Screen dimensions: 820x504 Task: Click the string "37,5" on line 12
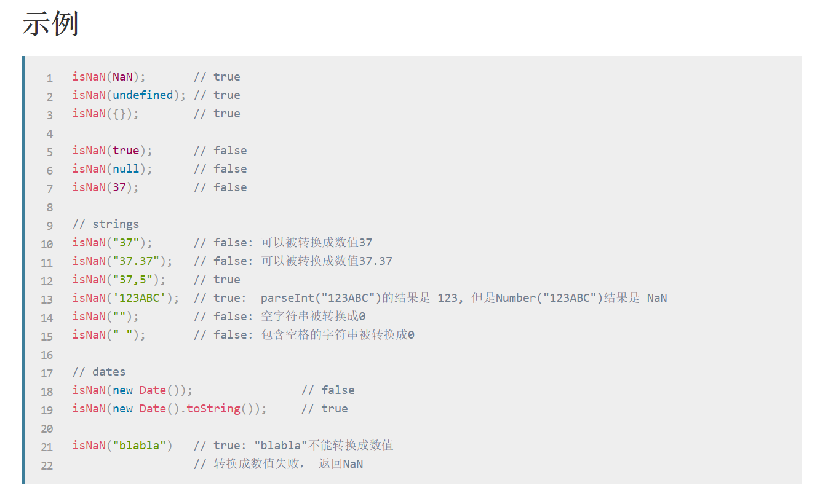coord(132,280)
